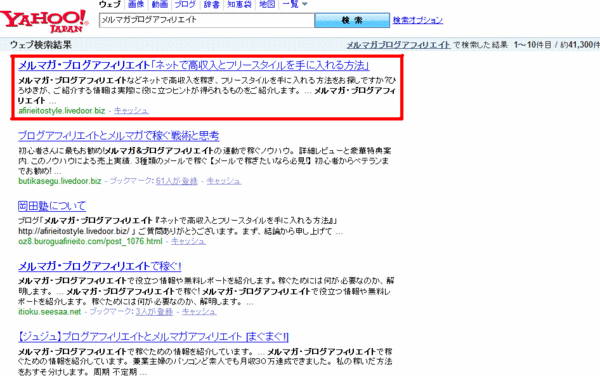Open result メルマガ・ブログアフィリエイトで稼ぐ！
Screen dimensions: 600x376
pyautogui.click(x=100, y=266)
